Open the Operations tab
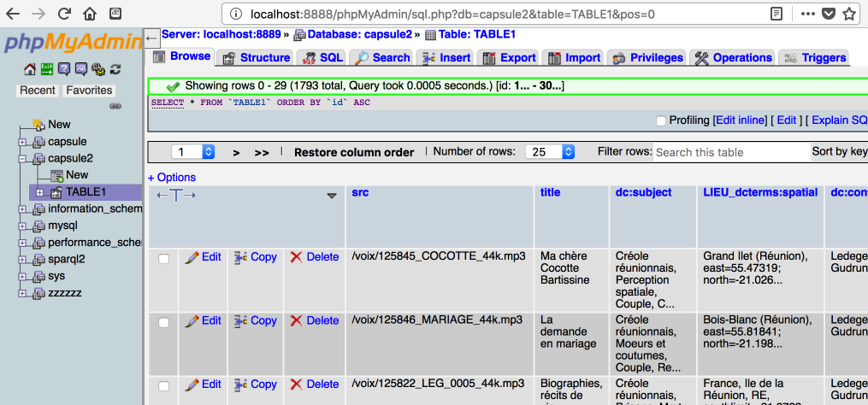Viewport: 868px width, 405px height. pos(733,57)
